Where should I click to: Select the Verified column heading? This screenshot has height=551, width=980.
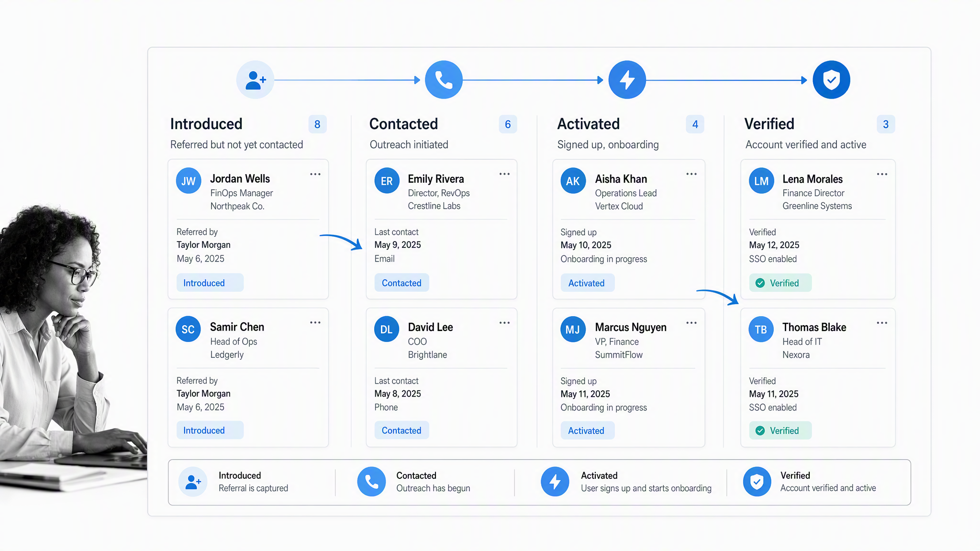769,124
